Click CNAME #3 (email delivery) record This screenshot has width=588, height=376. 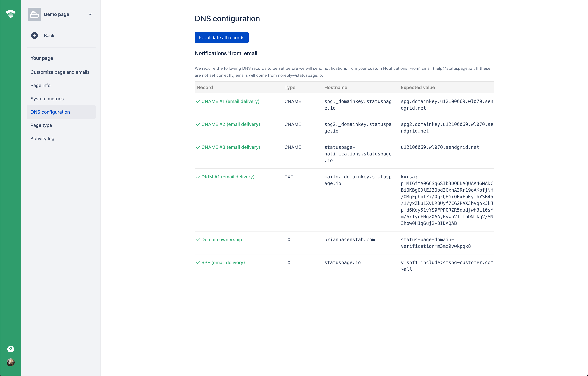point(230,147)
